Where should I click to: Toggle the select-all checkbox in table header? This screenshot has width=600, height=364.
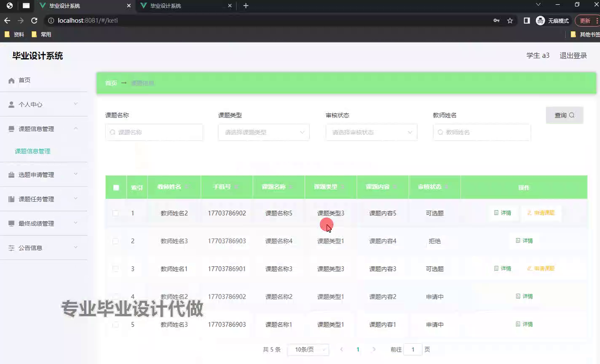(x=116, y=187)
